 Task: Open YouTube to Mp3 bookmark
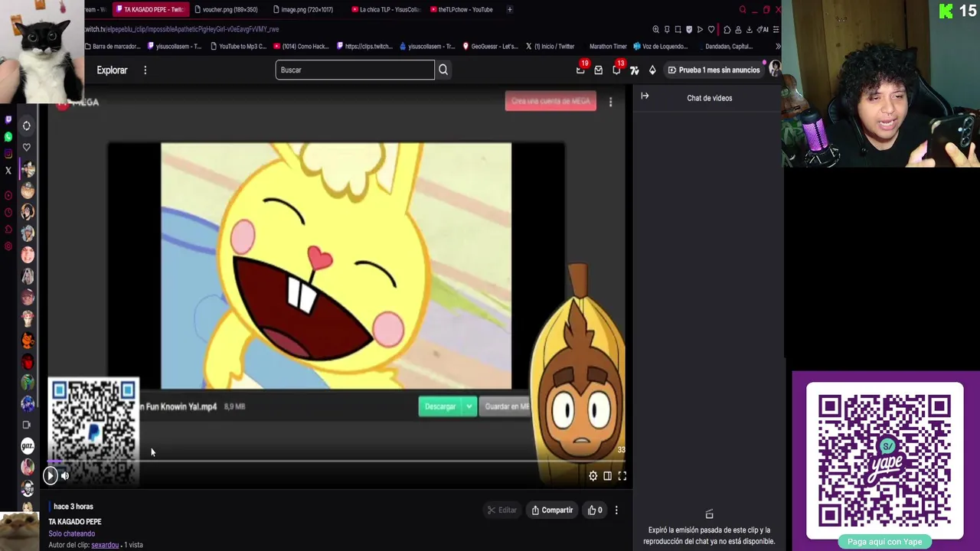pos(238,46)
